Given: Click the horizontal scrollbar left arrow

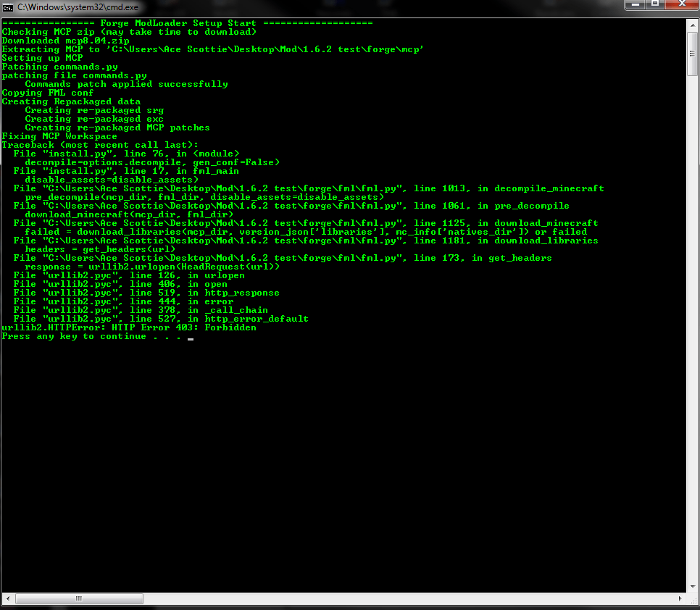Looking at the screenshot, I should point(7,598).
